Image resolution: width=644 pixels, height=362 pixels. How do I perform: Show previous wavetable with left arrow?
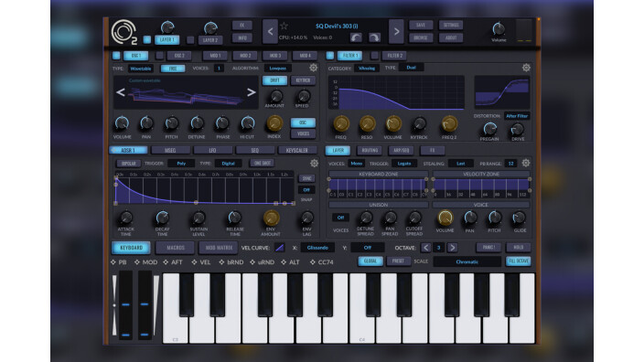coord(121,92)
